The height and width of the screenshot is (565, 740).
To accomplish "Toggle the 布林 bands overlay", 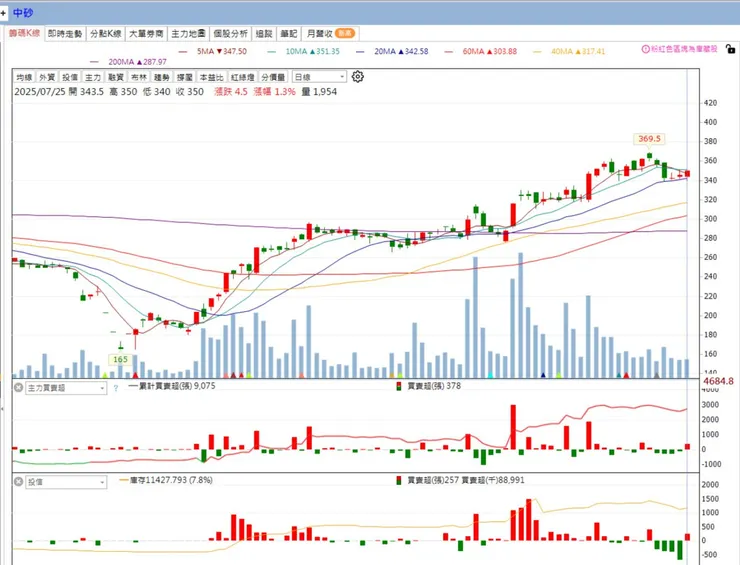I will click(139, 77).
